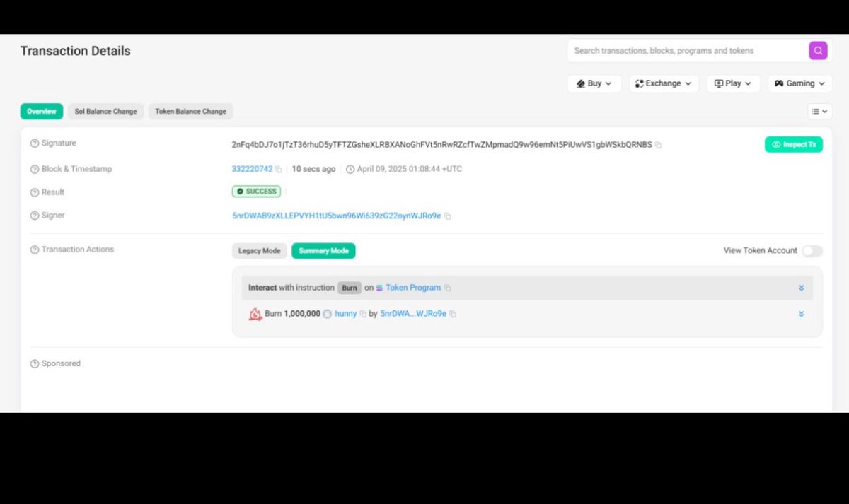The height and width of the screenshot is (504, 849).
Task: Open the signer address link
Action: point(337,216)
